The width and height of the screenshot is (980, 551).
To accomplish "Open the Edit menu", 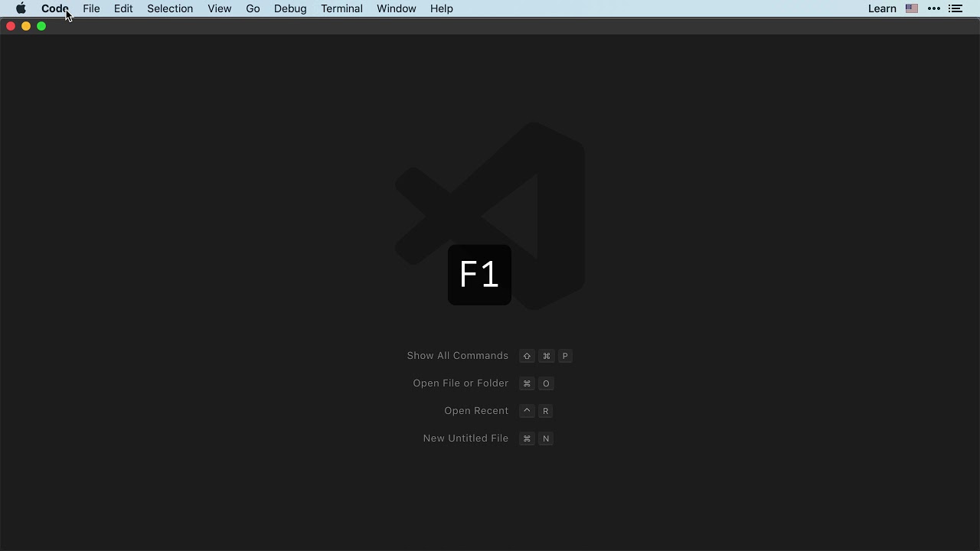I will (x=123, y=8).
